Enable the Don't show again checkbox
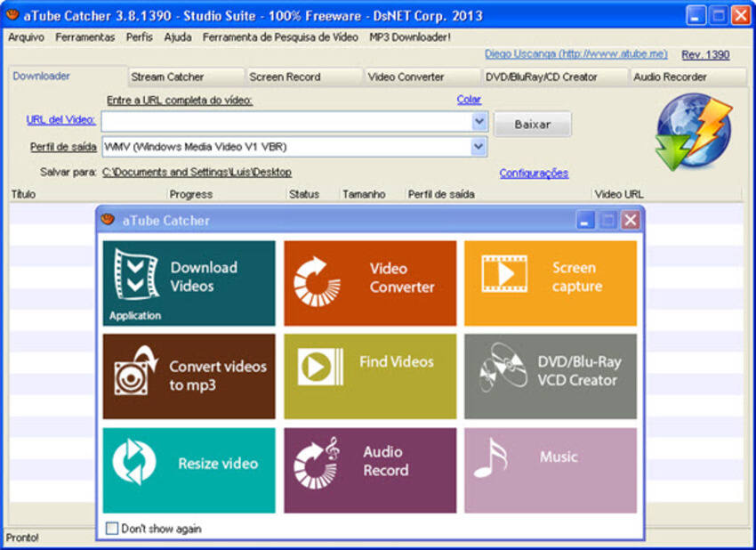Viewport: 756px width, 550px height. 112,529
